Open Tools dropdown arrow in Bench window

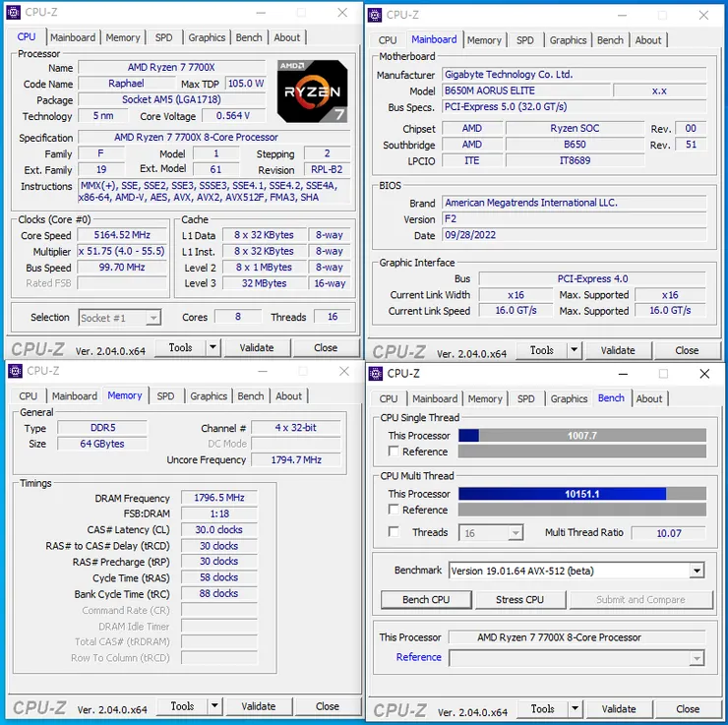click(575, 708)
